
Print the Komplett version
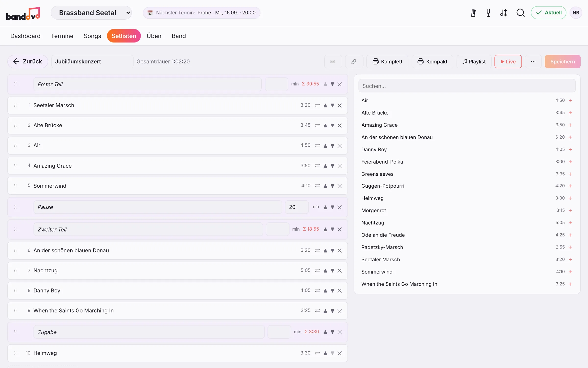coord(387,62)
